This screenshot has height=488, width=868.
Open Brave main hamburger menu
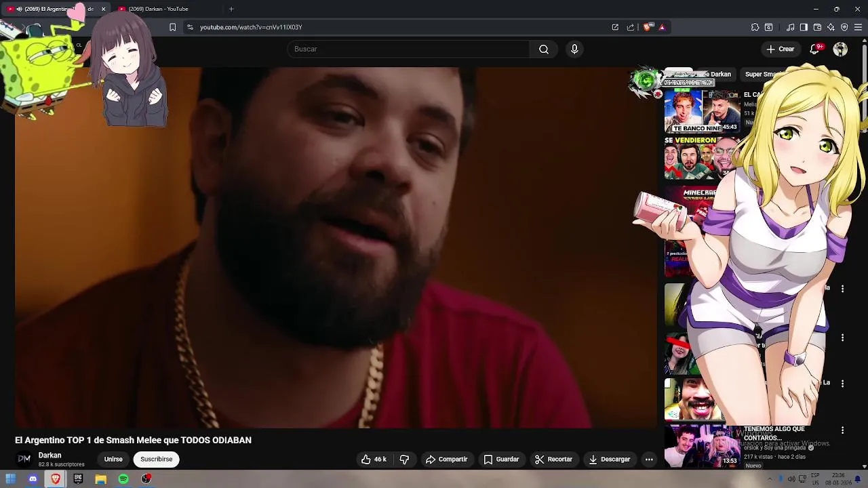point(859,27)
